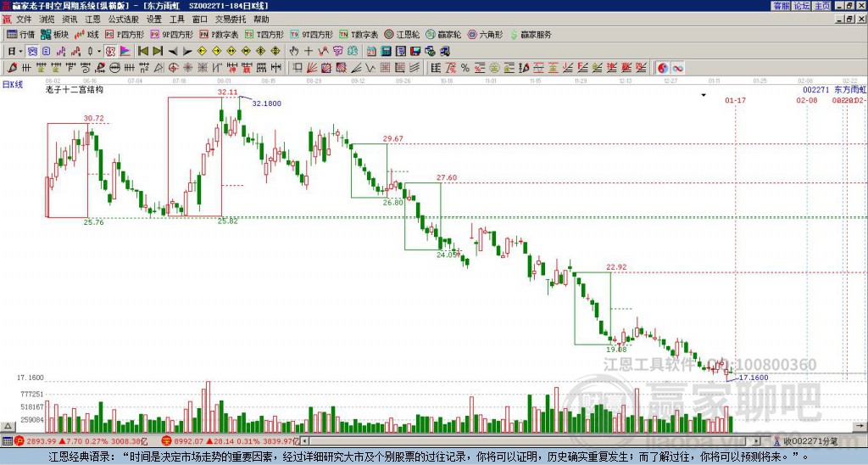Click the black left-pointing arrow icon

pos(173,52)
